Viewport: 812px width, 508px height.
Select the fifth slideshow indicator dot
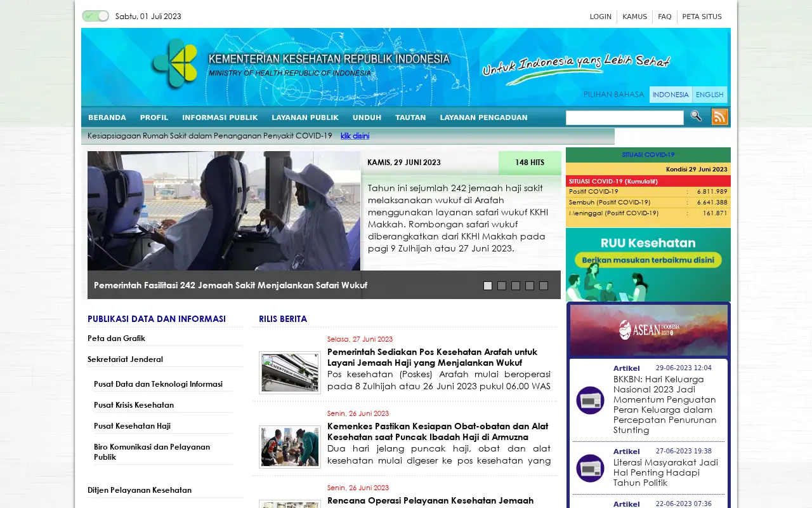tap(544, 286)
